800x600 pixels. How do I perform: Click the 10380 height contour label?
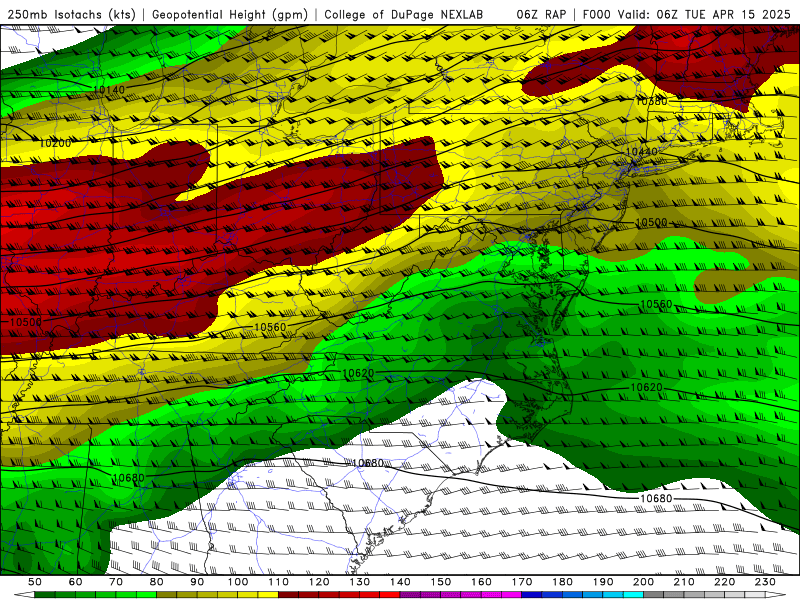pyautogui.click(x=651, y=101)
